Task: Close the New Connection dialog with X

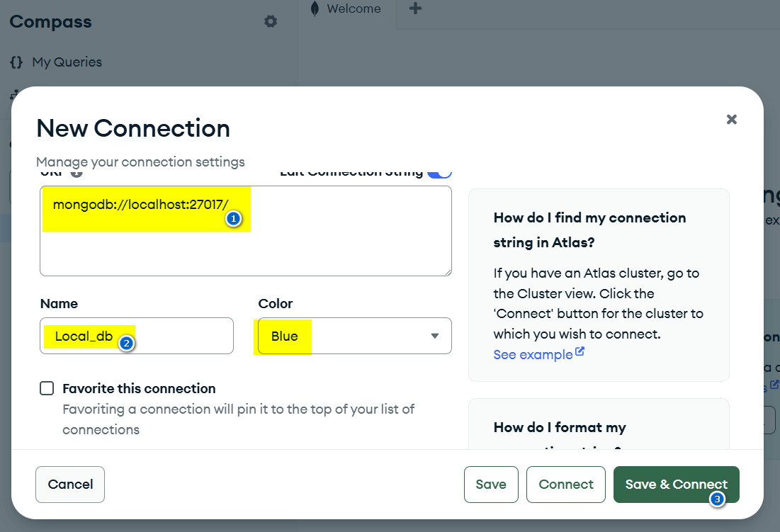Action: point(732,120)
